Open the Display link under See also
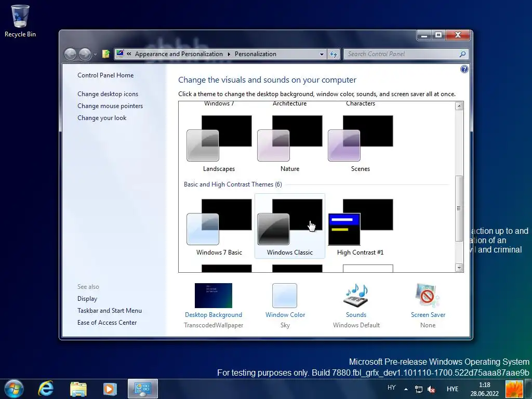 (x=87, y=299)
